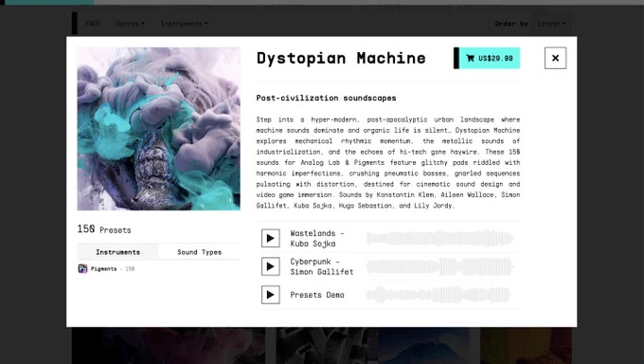
Task: Open the Genres dropdown in background page
Action: (x=130, y=24)
